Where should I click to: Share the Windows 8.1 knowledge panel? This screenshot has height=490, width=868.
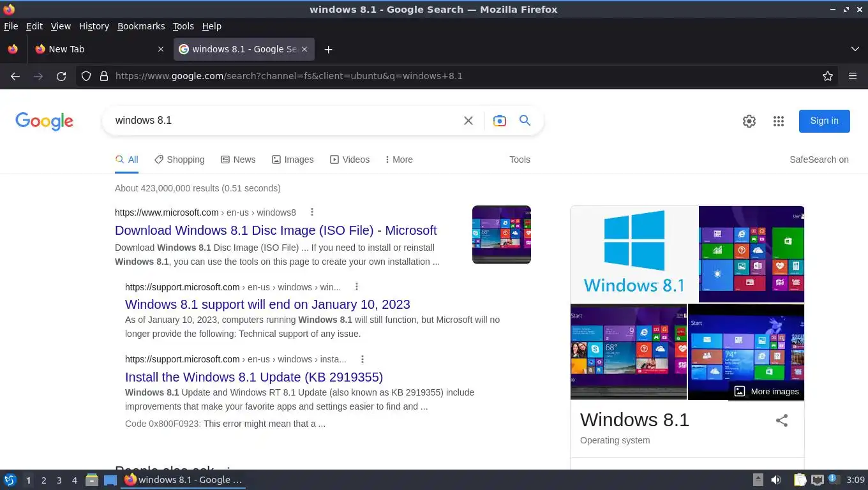[782, 420]
